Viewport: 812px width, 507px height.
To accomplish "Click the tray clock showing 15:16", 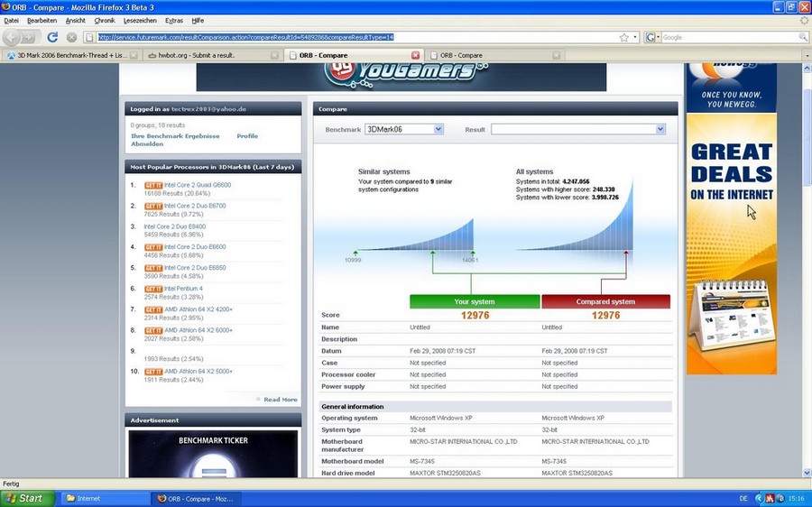I will point(796,499).
